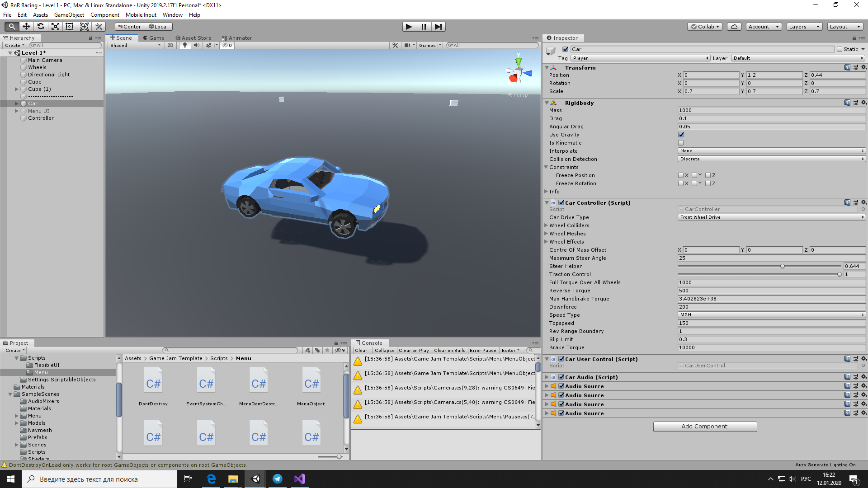Toggle scene audio speaker icon
This screenshot has width=868, height=488.
197,45
